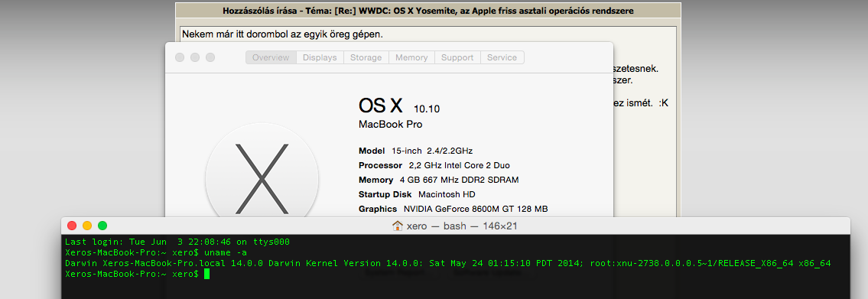
Task: Click the large OS X Yosemite logo
Action: (262, 178)
